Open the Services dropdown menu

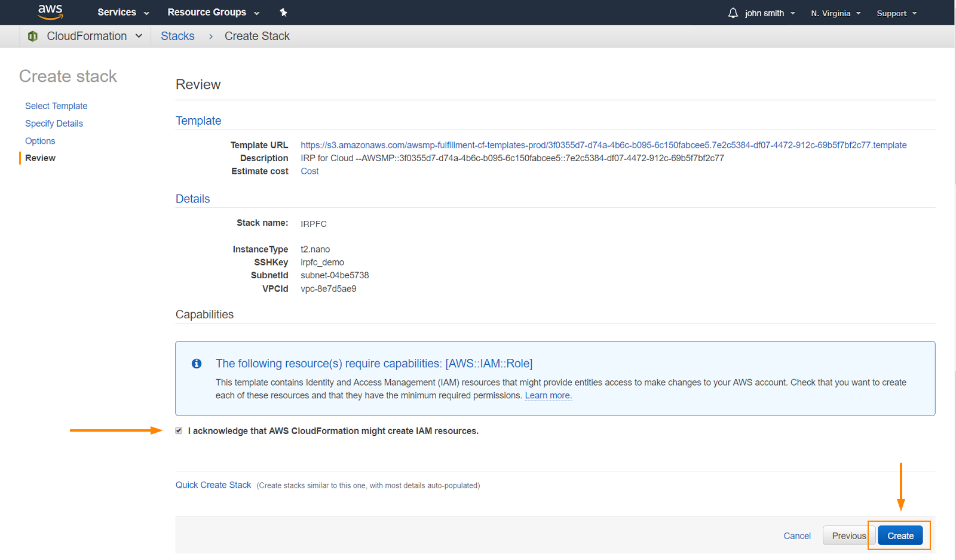coord(123,12)
